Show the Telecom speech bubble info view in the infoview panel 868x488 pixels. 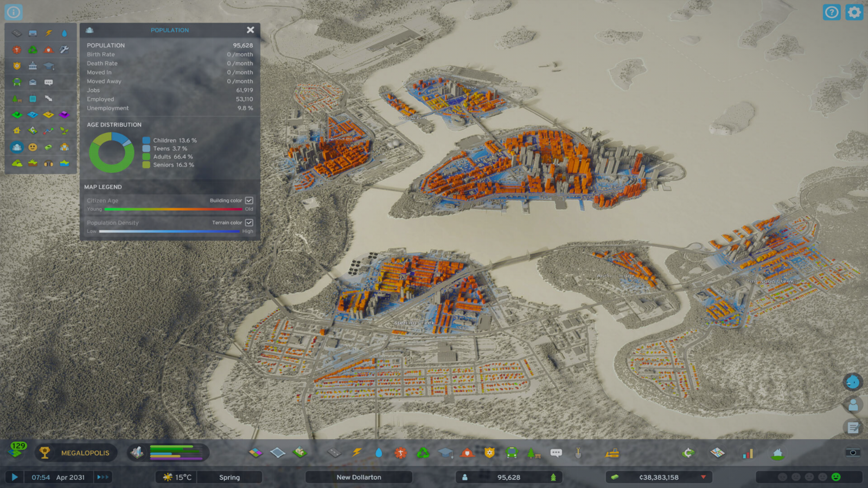[x=49, y=82]
